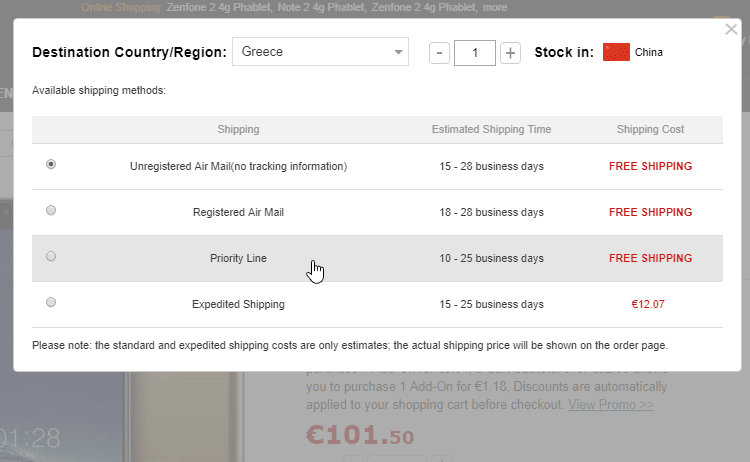The height and width of the screenshot is (462, 750).
Task: Open the Note 2 4g Phablet link
Action: pos(300,7)
